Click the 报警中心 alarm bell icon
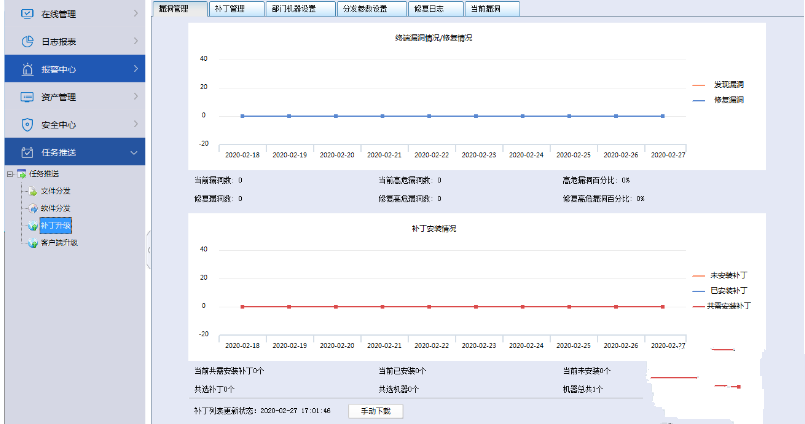Viewport: 805px width, 424px height. coord(27,69)
